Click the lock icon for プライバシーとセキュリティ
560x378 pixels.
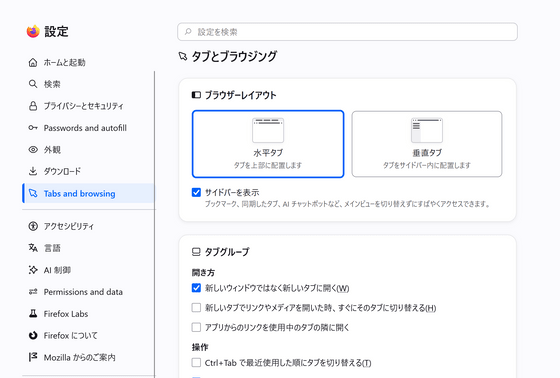33,106
